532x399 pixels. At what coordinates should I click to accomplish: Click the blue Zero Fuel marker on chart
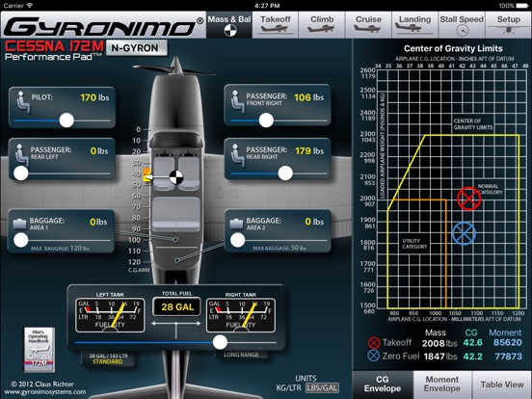[465, 233]
